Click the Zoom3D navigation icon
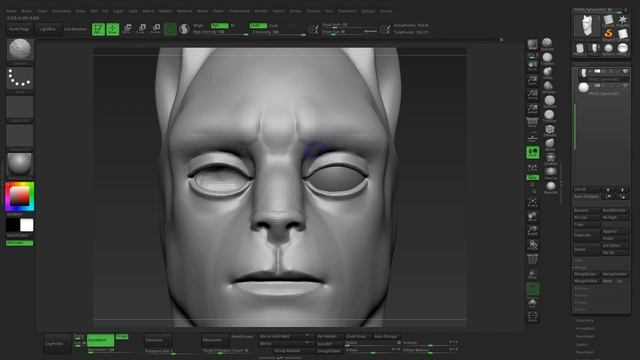This screenshot has height=360, width=640. click(532, 231)
